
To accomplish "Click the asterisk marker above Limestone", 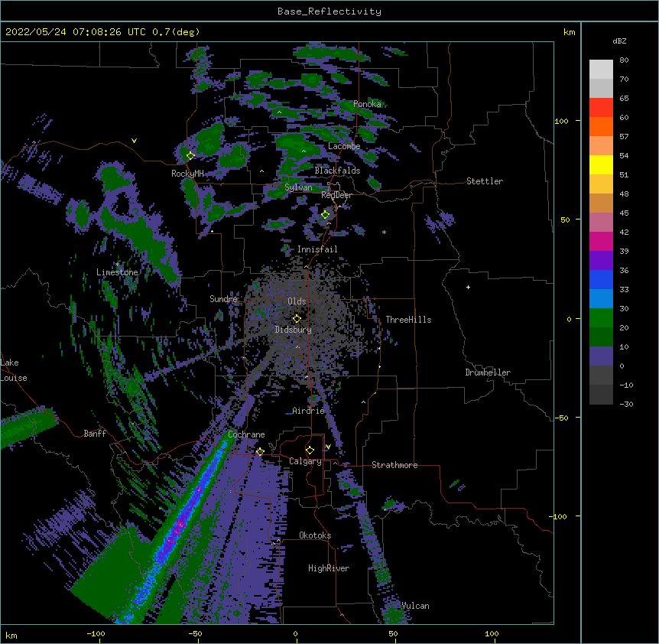I will pyautogui.click(x=118, y=264).
